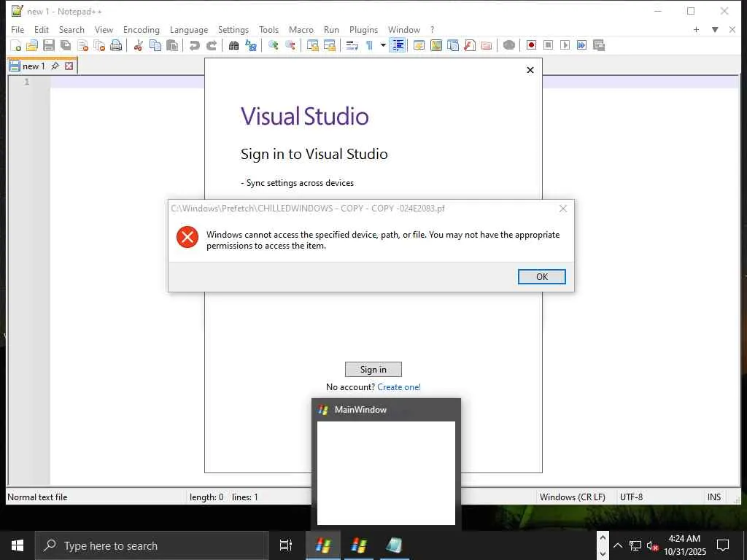747x560 pixels.
Task: Toggle the indent guide toolbar button
Action: click(398, 46)
